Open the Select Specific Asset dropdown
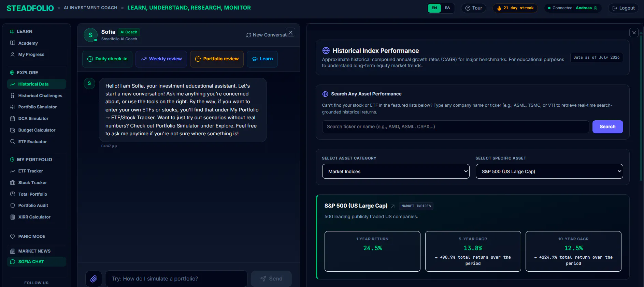The height and width of the screenshot is (287, 644). coord(549,171)
